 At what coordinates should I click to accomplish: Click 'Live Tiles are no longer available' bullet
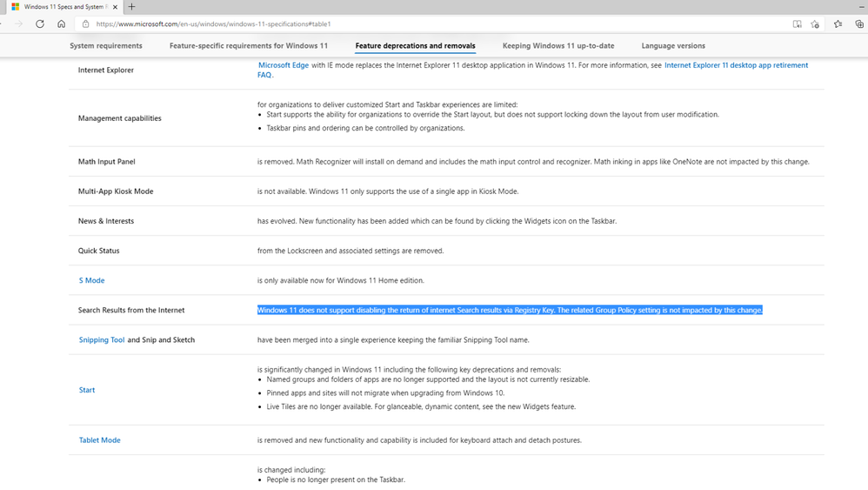(x=421, y=406)
